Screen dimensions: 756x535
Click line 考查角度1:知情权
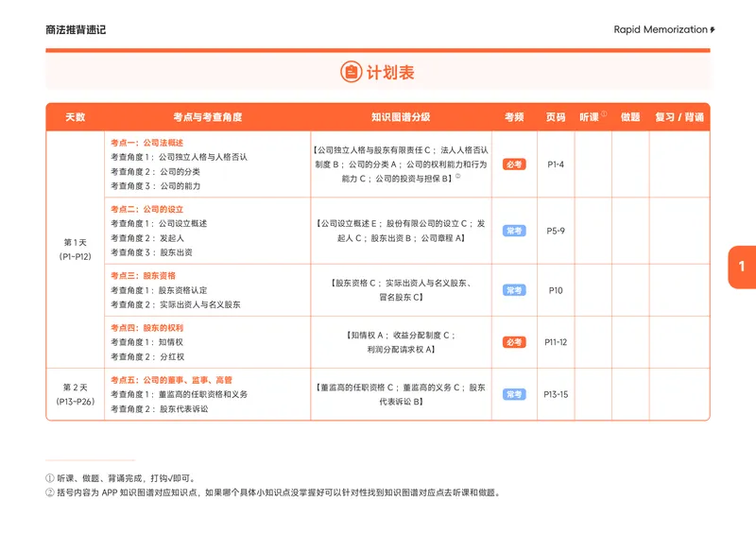click(146, 342)
